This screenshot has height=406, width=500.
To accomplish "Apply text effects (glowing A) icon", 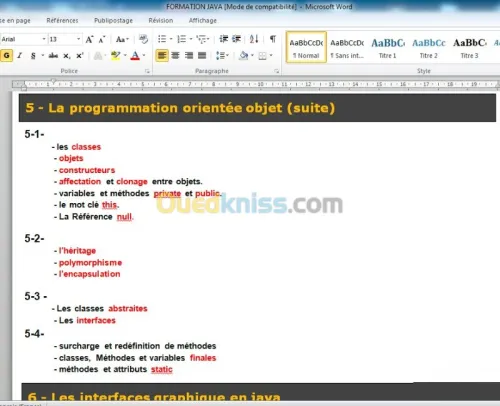I will pos(98,55).
